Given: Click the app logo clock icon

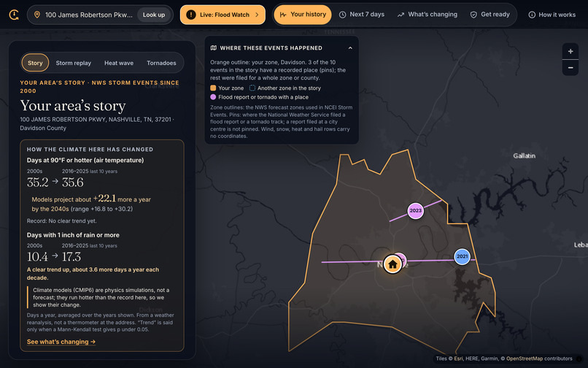Looking at the screenshot, I should (14, 15).
